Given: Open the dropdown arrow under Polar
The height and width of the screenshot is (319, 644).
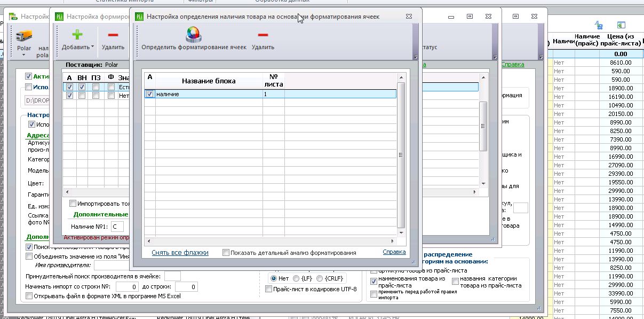Looking at the screenshot, I should pyautogui.click(x=24, y=55).
